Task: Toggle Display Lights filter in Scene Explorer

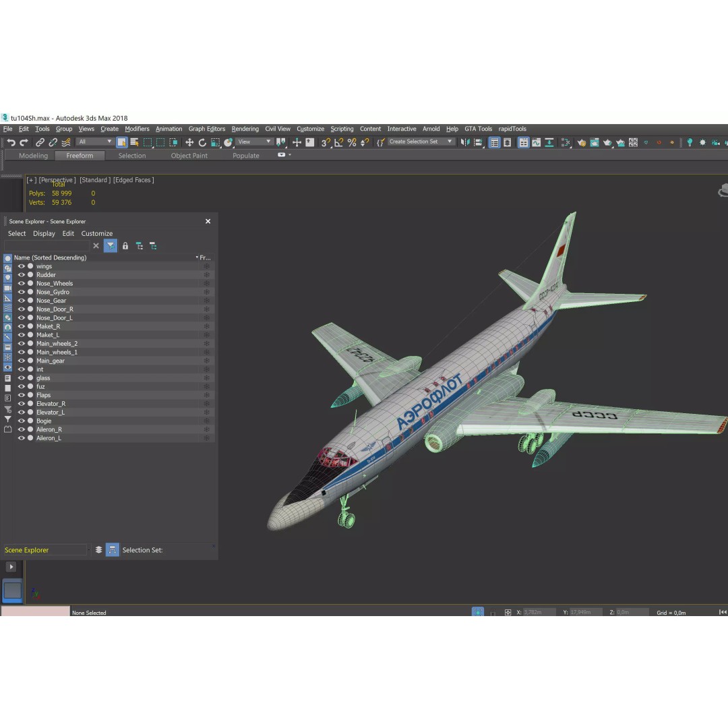Action: pos(8,278)
